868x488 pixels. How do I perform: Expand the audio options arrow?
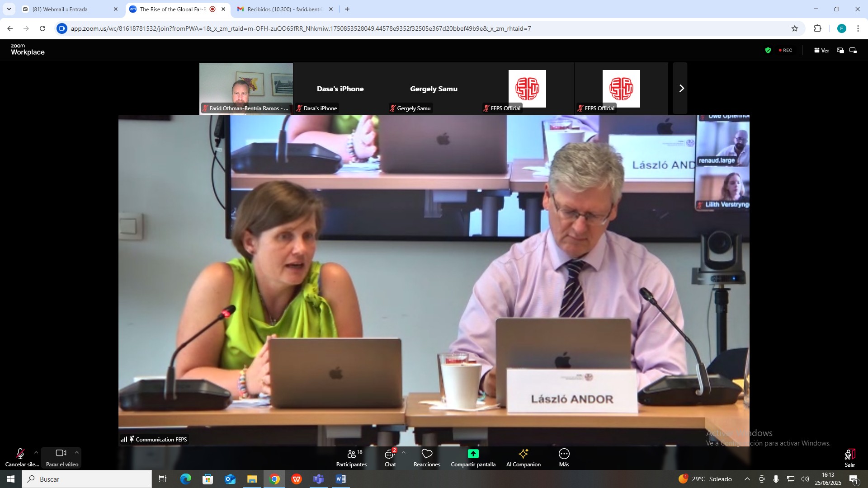click(x=36, y=452)
